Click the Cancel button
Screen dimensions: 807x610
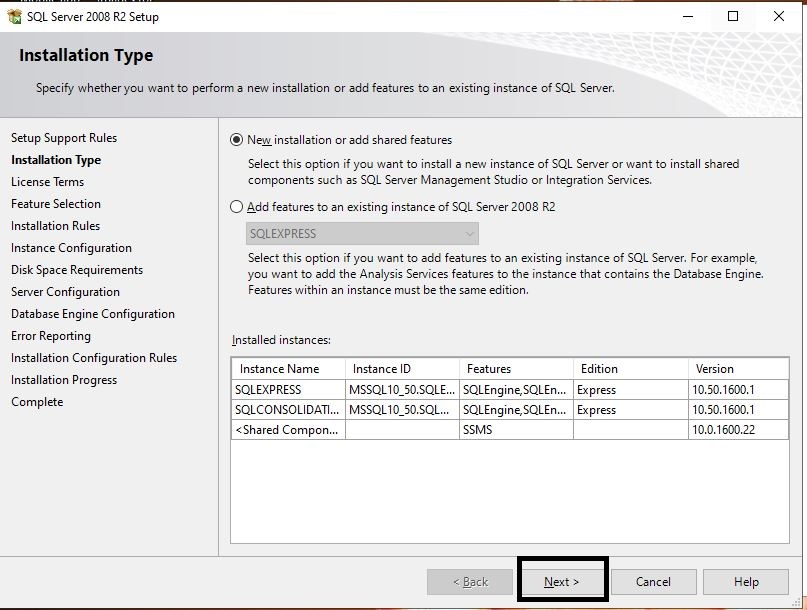coord(654,582)
